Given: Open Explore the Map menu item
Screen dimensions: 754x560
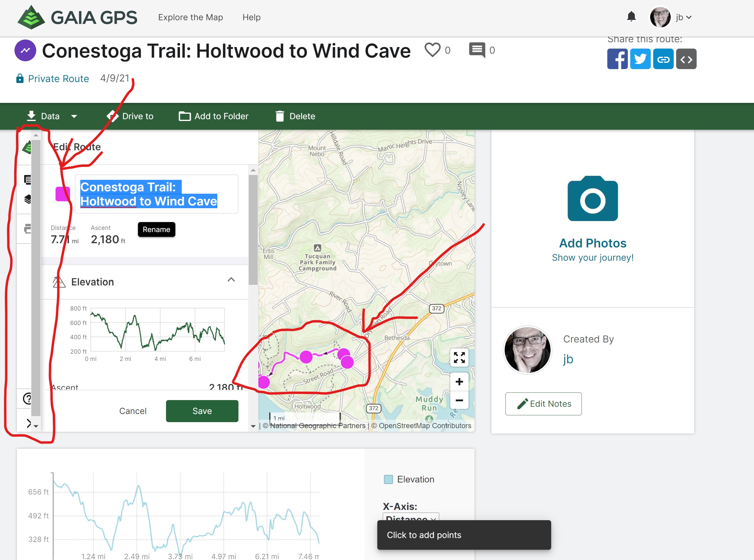Looking at the screenshot, I should (x=190, y=17).
